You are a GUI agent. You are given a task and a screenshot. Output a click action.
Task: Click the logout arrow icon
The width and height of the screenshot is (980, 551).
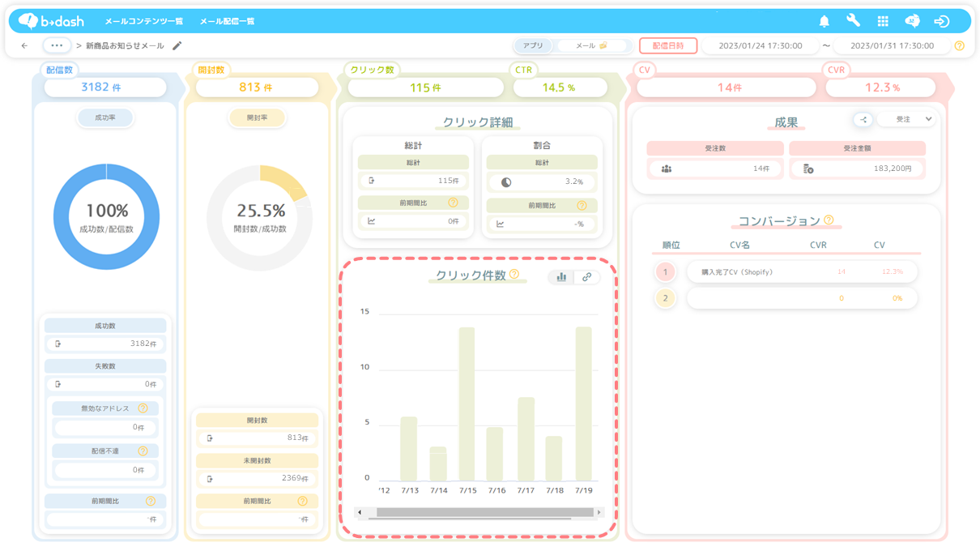tap(941, 21)
